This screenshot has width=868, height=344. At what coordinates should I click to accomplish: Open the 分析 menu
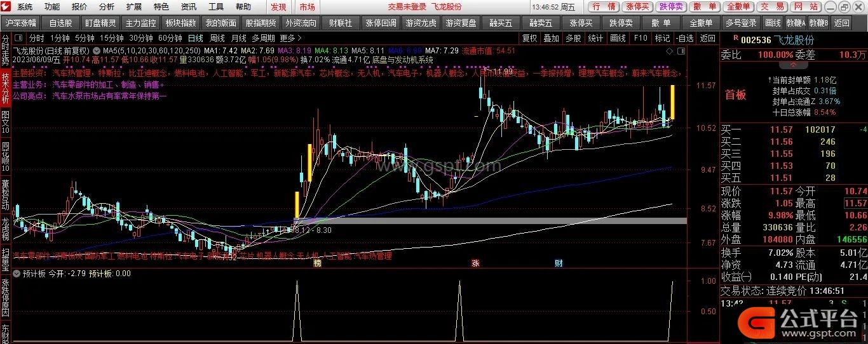coord(107,7)
